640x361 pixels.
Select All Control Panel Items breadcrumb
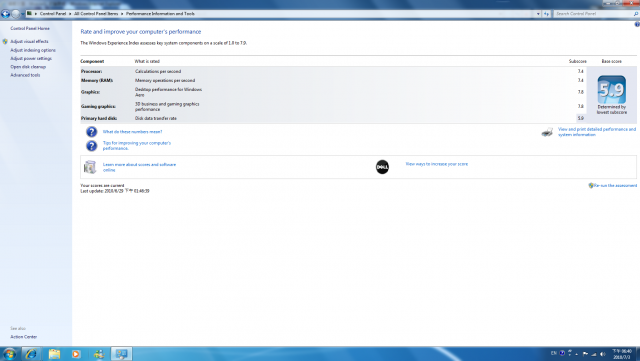point(96,13)
